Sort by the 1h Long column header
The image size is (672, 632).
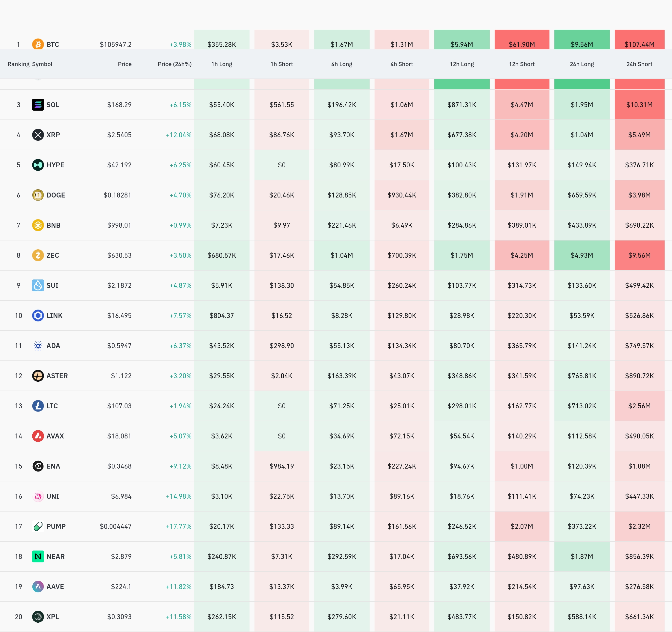[221, 64]
